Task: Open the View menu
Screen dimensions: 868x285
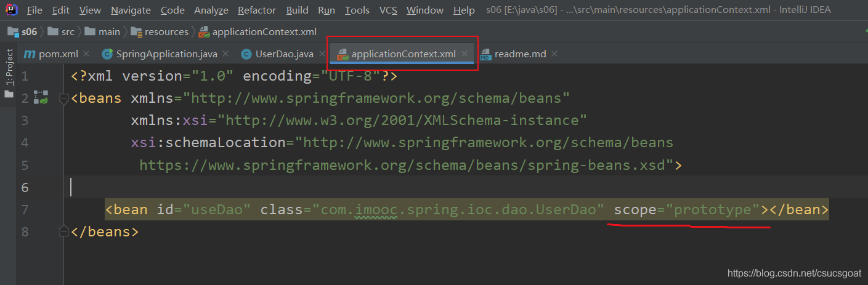Action: (90, 10)
